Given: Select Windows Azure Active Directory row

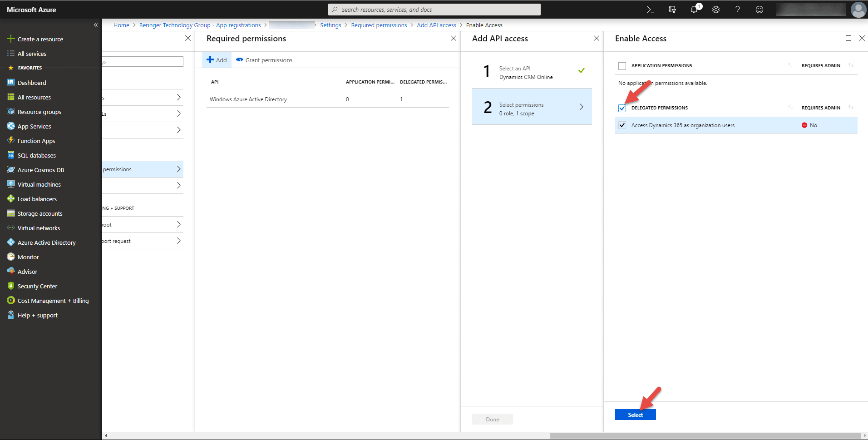Looking at the screenshot, I should [x=328, y=99].
